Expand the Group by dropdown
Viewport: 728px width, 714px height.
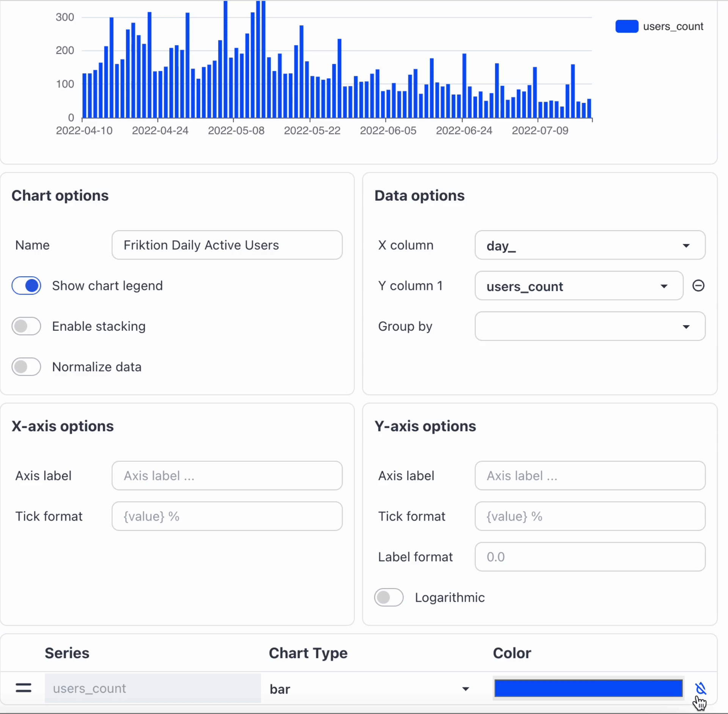[x=590, y=326]
